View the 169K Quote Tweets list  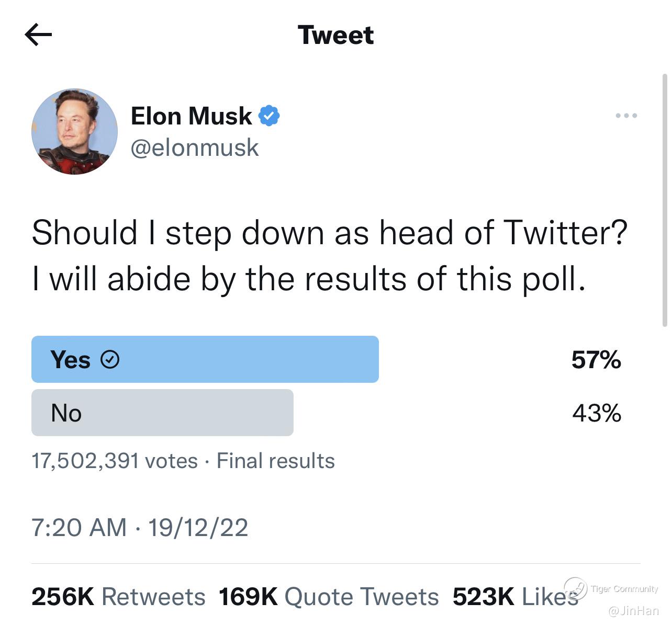click(329, 597)
